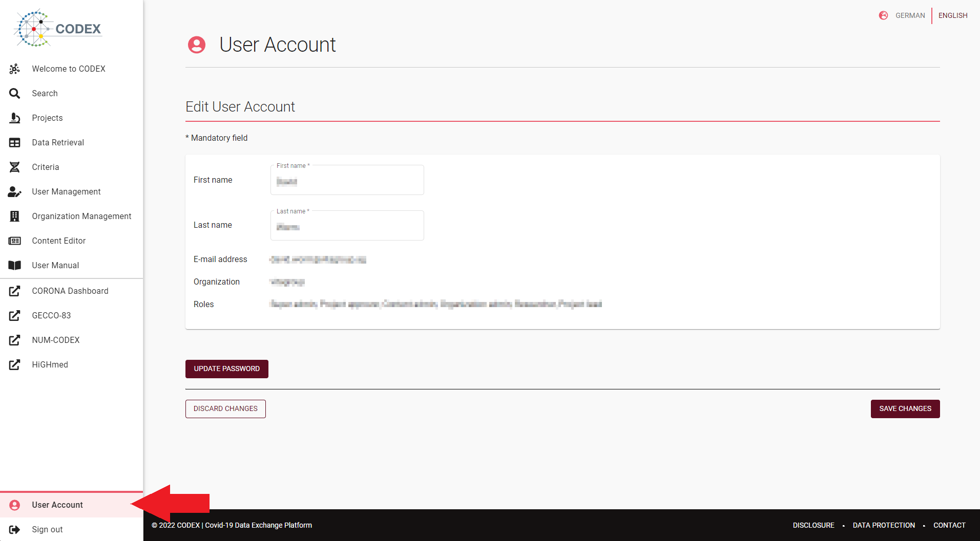Click the globe language icon
This screenshot has width=980, height=541.
coord(883,15)
